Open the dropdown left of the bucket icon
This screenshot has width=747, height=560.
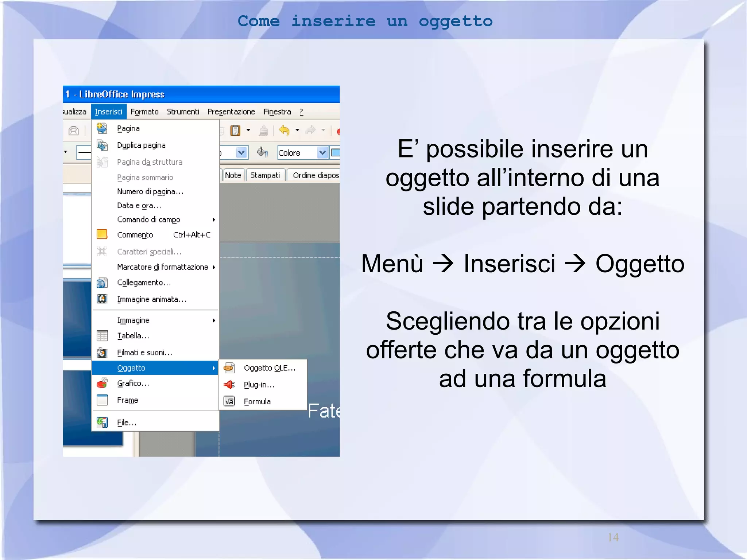(241, 153)
